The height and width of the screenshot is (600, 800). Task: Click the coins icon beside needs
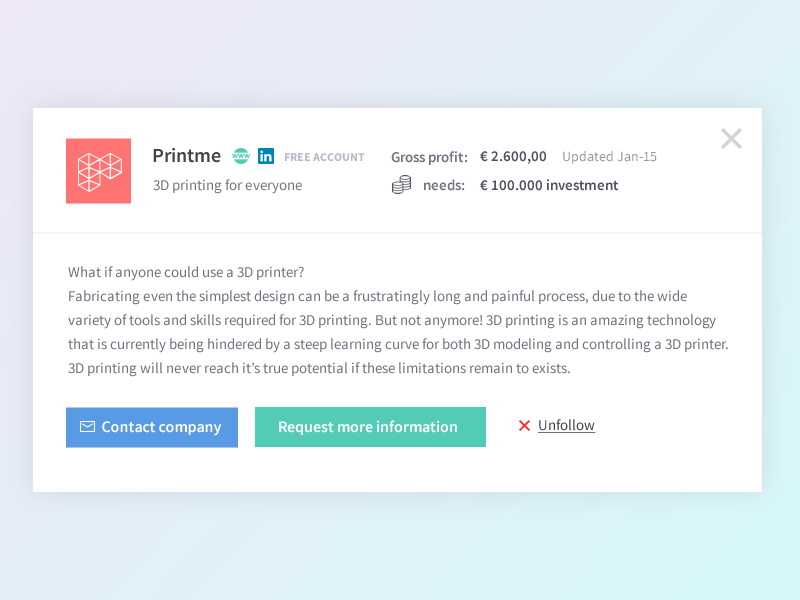tap(401, 184)
